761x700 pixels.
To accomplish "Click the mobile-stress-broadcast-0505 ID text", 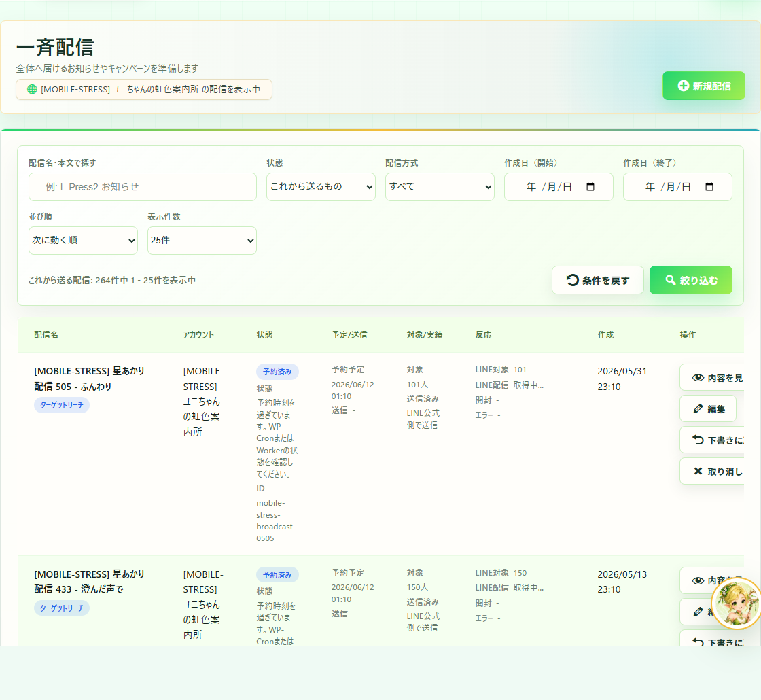I will pos(276,521).
